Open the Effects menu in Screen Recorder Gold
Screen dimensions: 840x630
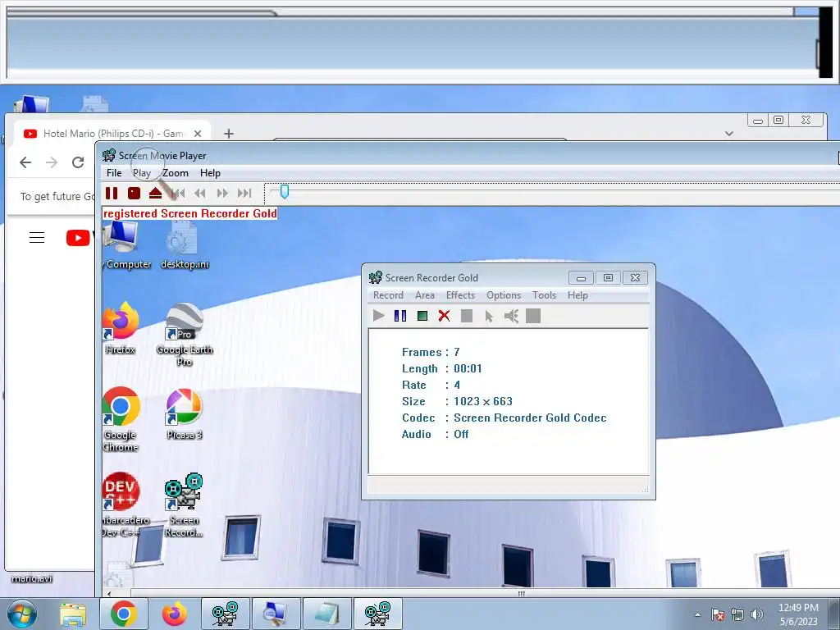(461, 295)
